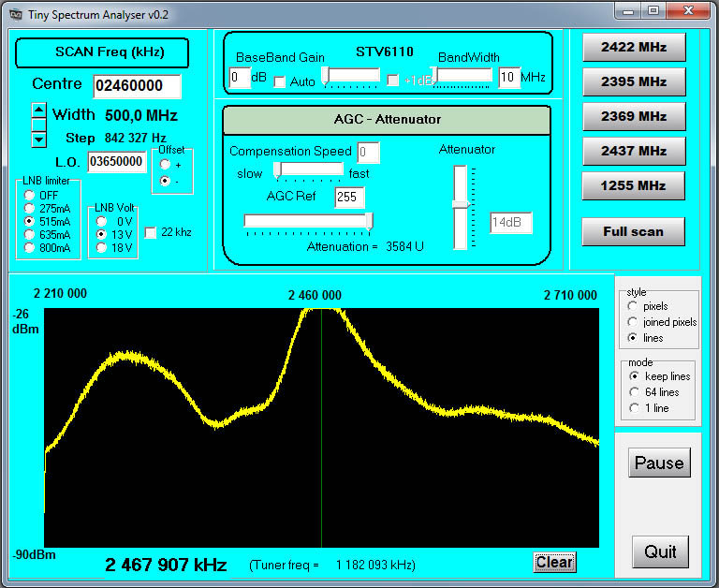Click the AGC Ref value field
Viewport: 719px width, 588px height.
pyautogui.click(x=349, y=198)
